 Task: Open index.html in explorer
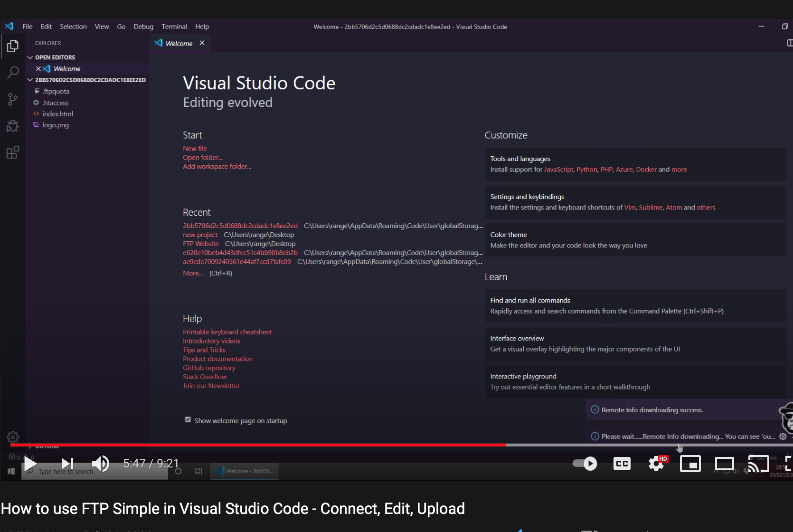coord(57,114)
